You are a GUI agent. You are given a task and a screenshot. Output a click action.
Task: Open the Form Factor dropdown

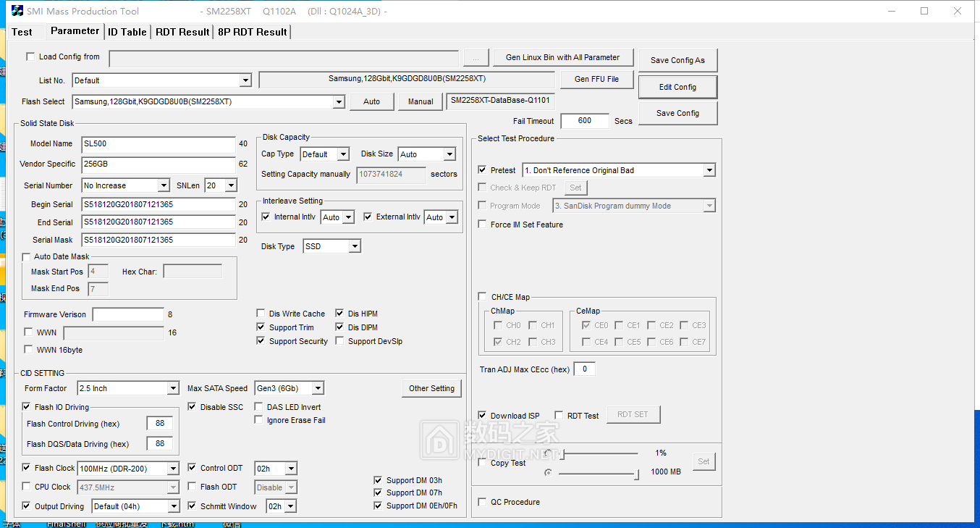(x=172, y=389)
